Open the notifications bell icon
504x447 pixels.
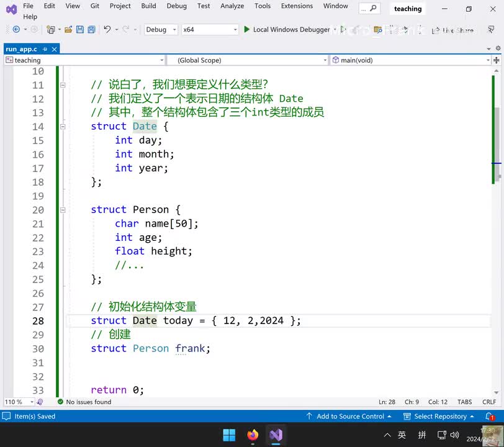pyautogui.click(x=490, y=416)
